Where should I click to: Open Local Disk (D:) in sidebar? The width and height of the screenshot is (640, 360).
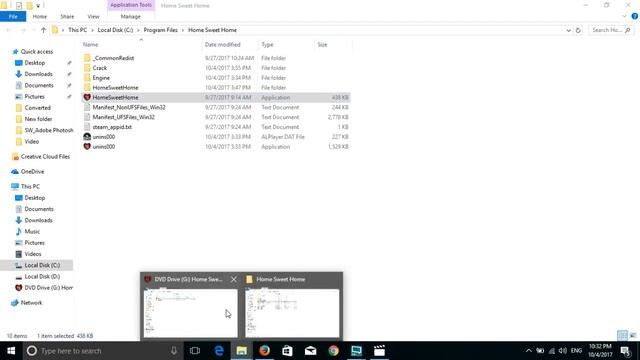42,276
